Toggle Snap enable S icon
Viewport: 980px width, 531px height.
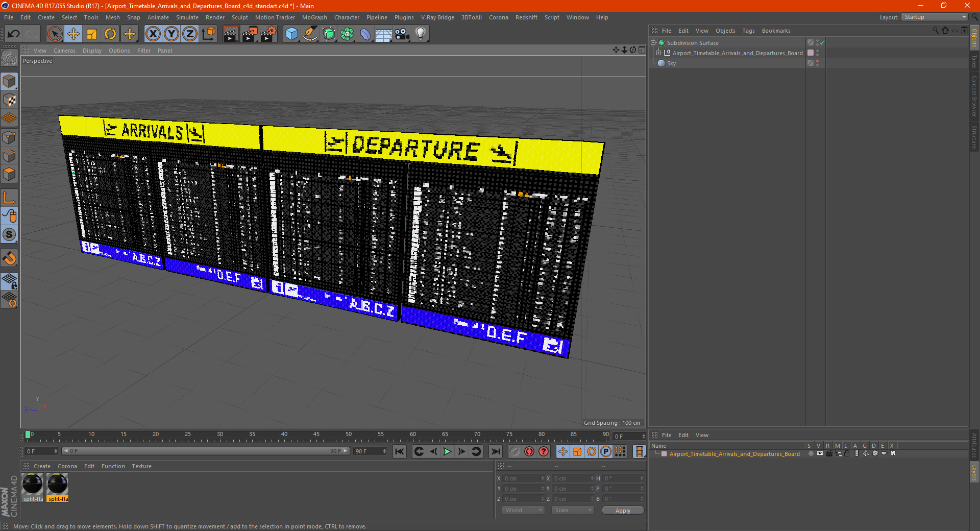9,234
